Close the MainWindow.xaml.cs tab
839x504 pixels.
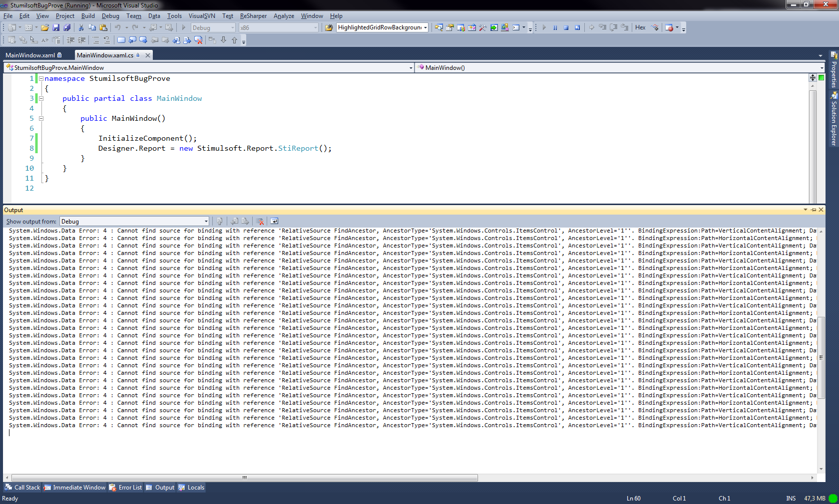[x=148, y=55]
